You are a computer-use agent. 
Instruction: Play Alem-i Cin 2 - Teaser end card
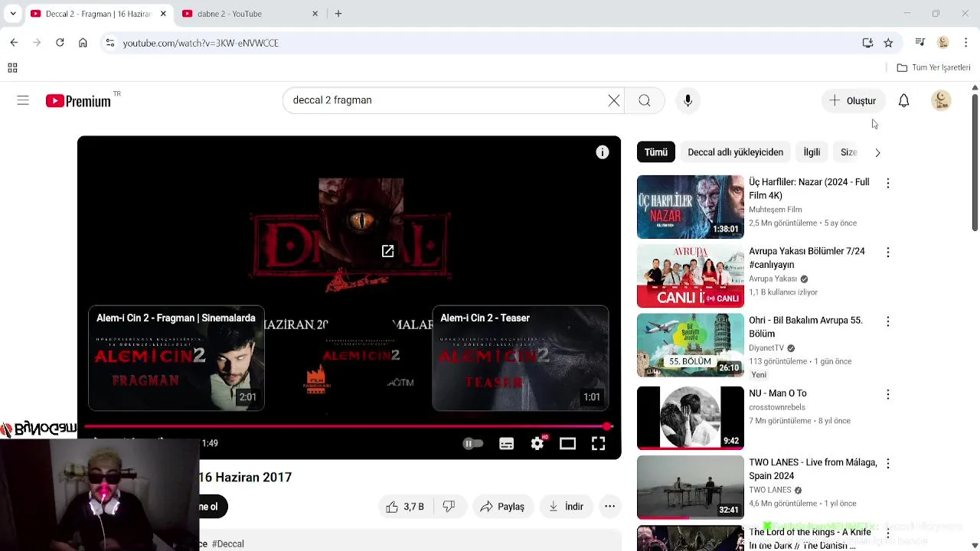pos(521,358)
